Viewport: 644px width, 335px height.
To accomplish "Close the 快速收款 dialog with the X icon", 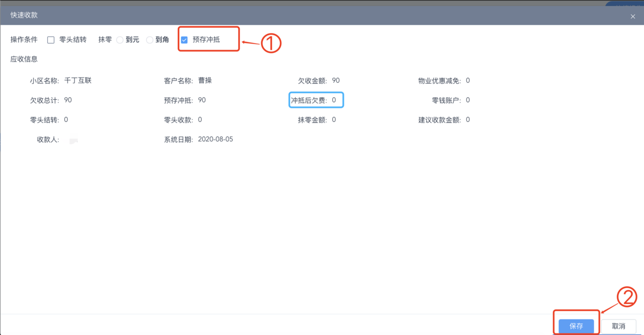I will point(633,17).
